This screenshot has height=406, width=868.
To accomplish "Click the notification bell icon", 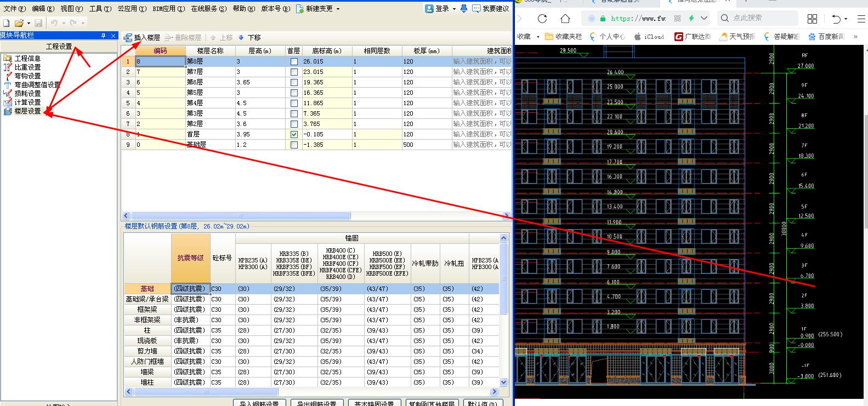I will [x=464, y=8].
